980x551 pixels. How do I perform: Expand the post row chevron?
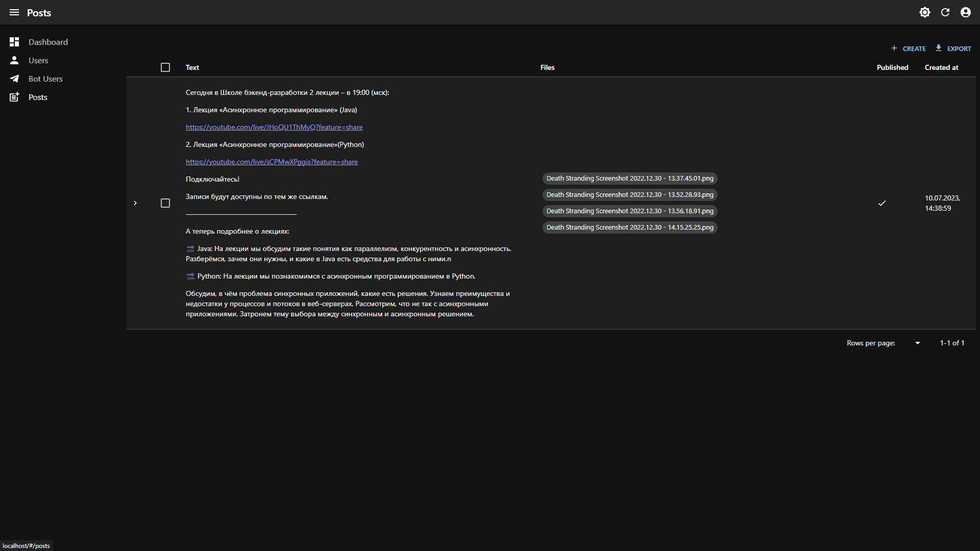tap(135, 203)
